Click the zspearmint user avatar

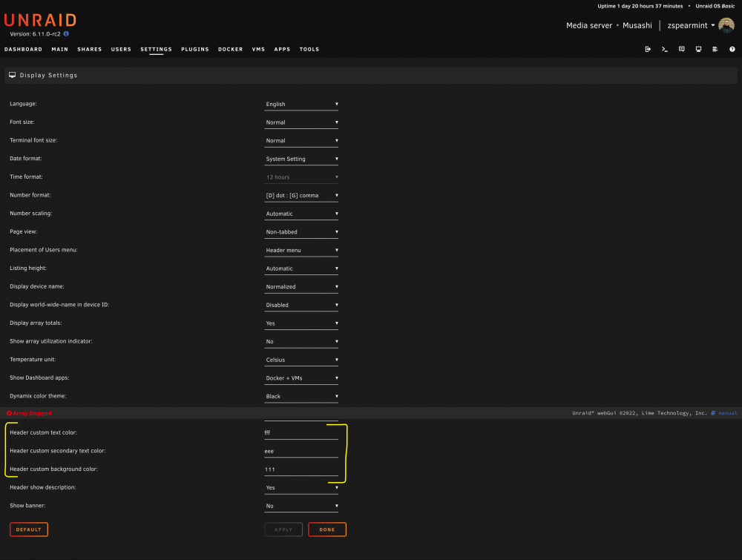pyautogui.click(x=726, y=25)
